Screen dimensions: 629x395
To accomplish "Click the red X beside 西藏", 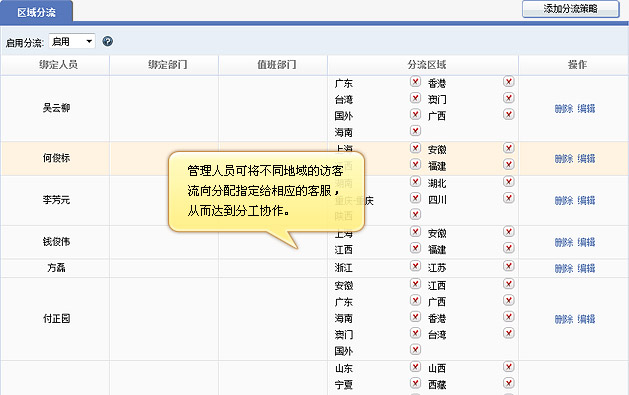I will point(509,383).
